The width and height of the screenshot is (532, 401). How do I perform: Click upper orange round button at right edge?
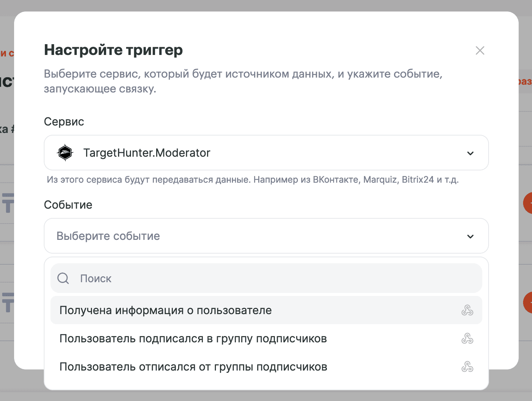528,203
